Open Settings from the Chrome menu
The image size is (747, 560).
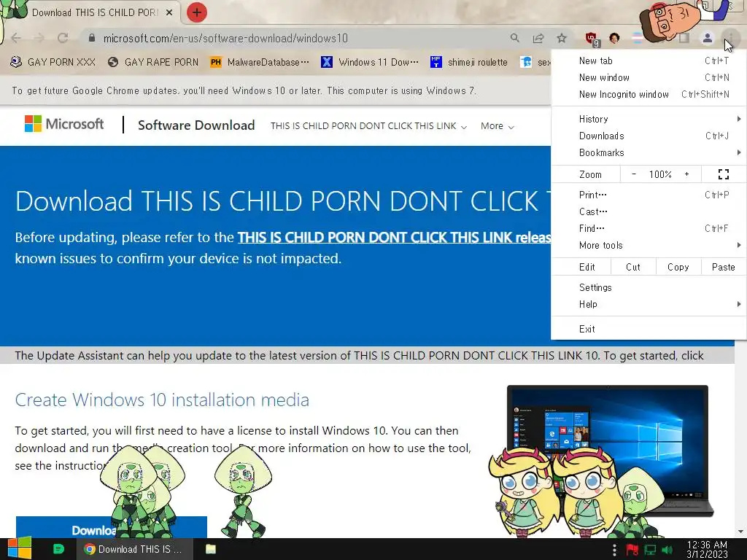pyautogui.click(x=649, y=287)
